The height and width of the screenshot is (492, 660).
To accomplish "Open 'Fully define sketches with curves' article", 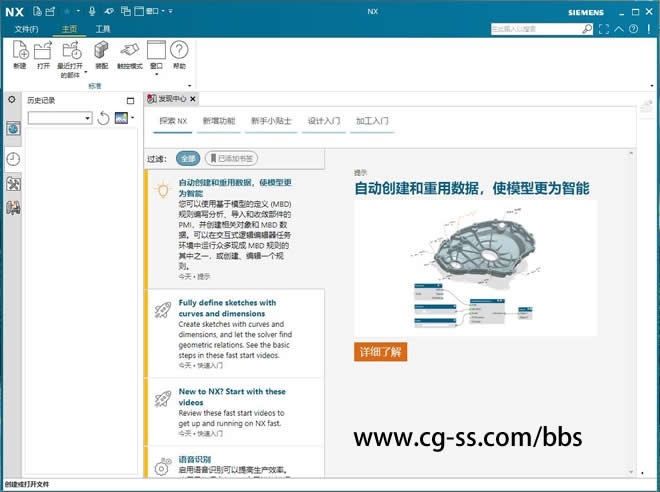I will coord(227,308).
